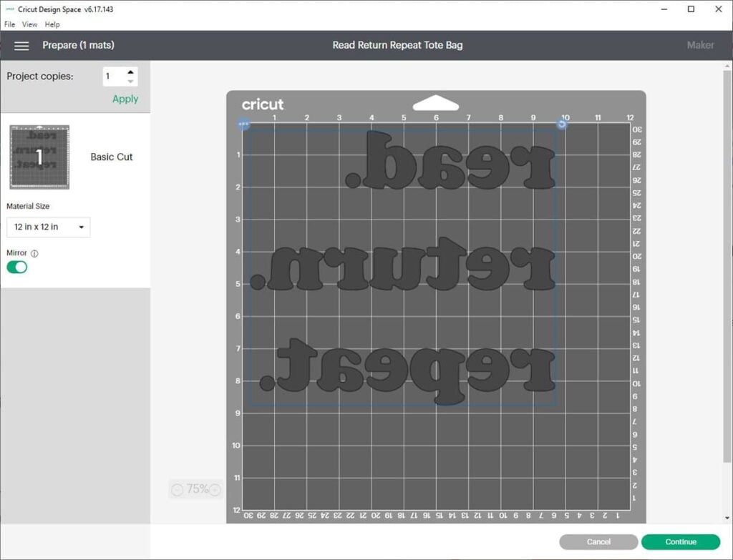Decrease project copies with the down arrow

pos(130,82)
